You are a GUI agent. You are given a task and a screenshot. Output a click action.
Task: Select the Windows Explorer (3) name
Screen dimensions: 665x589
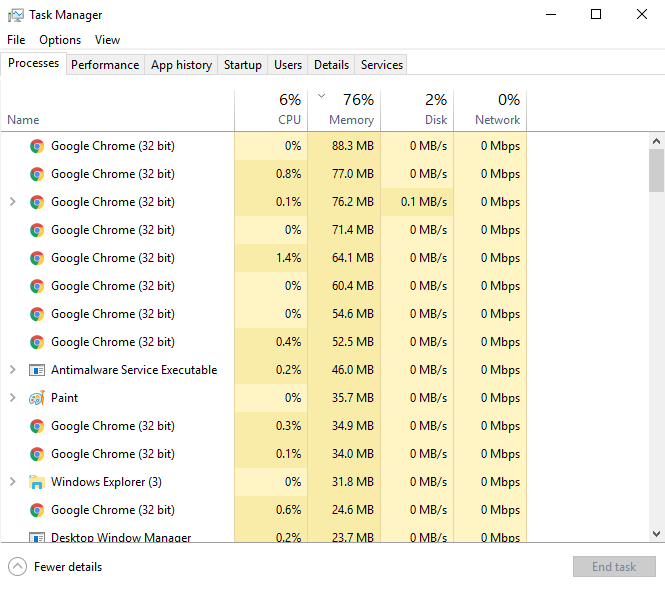pos(106,482)
